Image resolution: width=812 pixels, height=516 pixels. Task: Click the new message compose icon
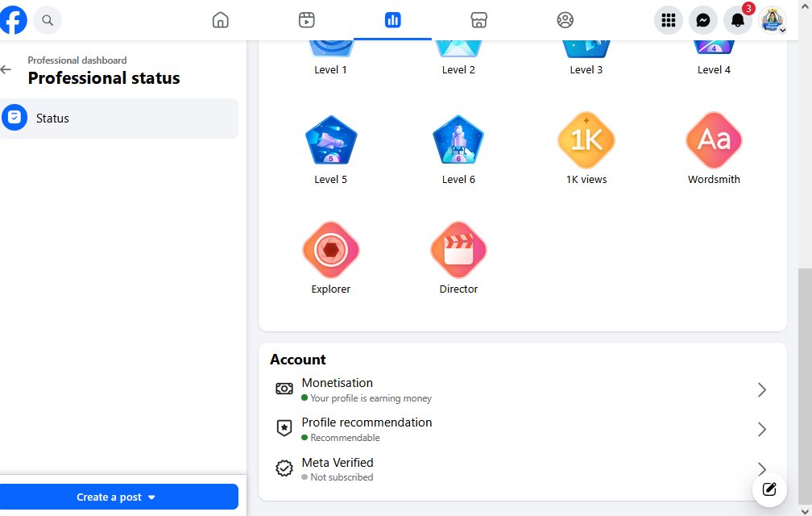[769, 489]
